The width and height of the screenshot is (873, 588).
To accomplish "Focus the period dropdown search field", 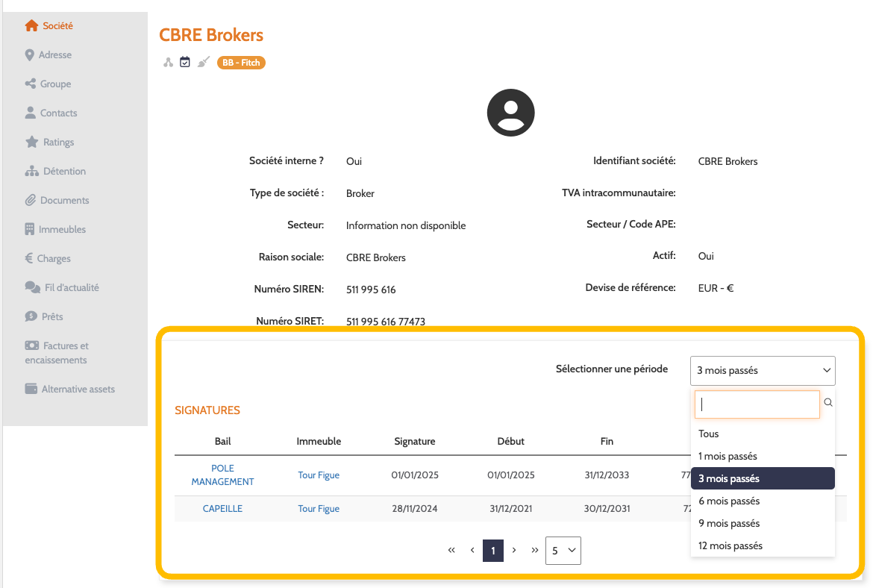I will [757, 404].
